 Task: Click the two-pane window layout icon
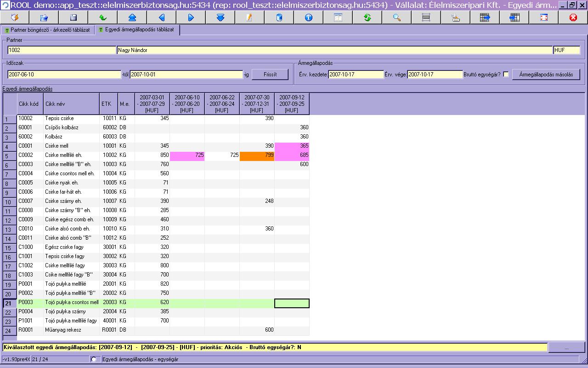(x=338, y=17)
